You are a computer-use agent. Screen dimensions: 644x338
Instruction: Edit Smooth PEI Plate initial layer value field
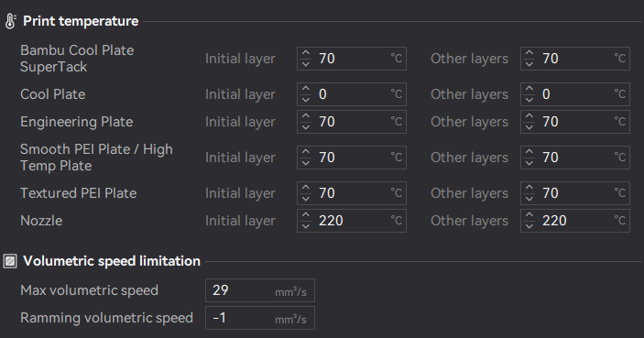coord(352,158)
